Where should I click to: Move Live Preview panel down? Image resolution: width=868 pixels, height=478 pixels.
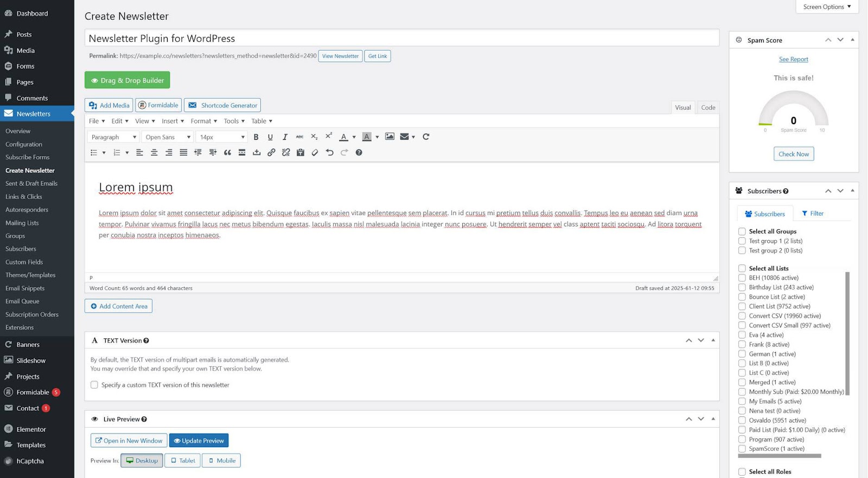coord(701,419)
